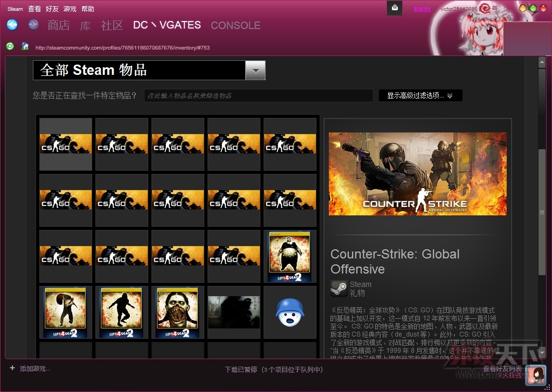The height and width of the screenshot is (392, 552).
Task: Click the large Counter-Strike banner image
Action: (418, 174)
